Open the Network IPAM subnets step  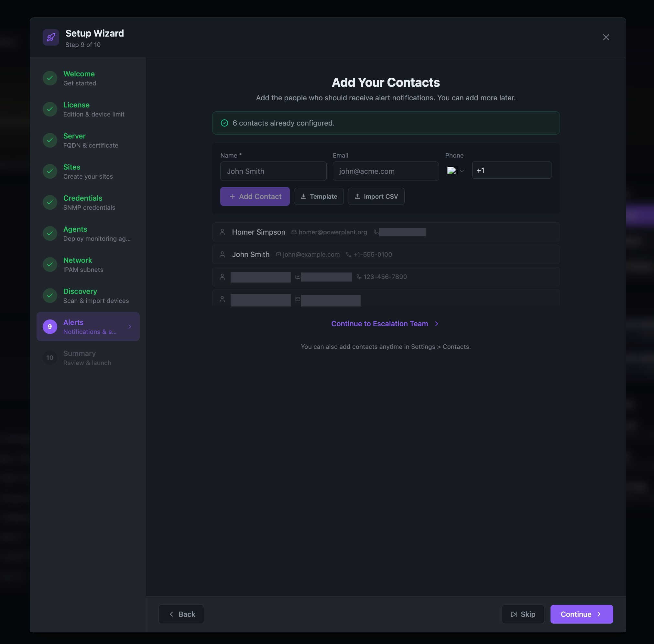(x=88, y=264)
